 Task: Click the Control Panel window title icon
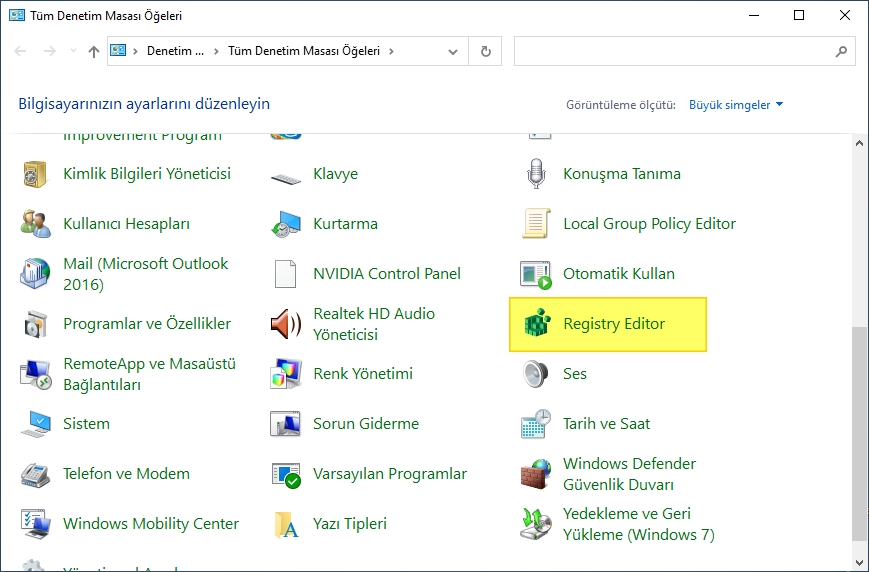17,15
